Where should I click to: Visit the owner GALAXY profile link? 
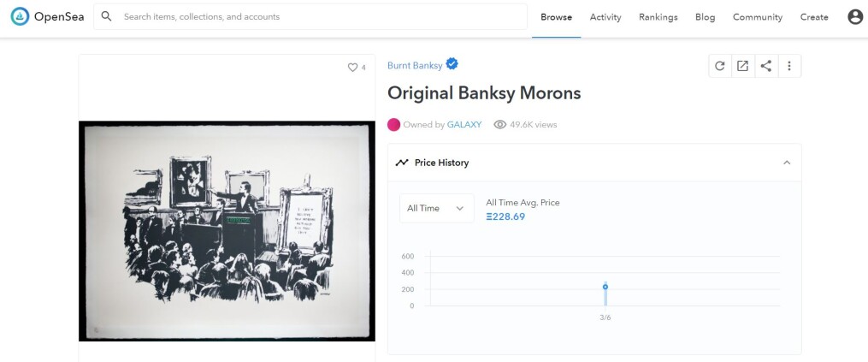click(464, 125)
